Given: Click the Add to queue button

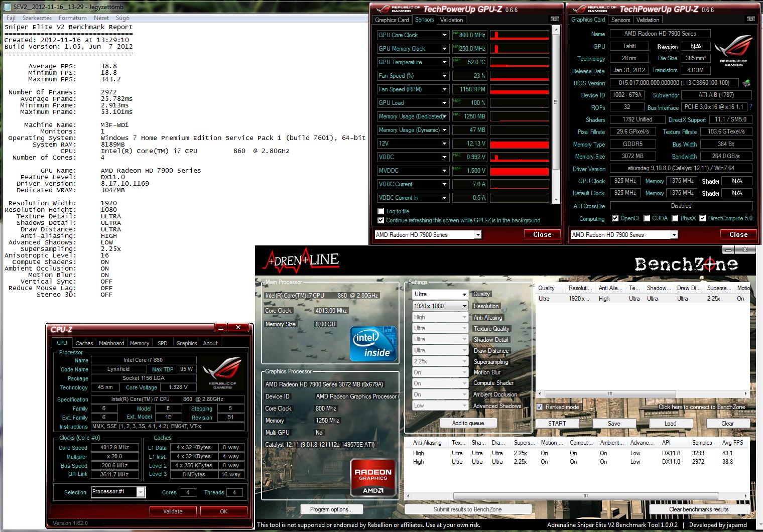Looking at the screenshot, I should (468, 423).
